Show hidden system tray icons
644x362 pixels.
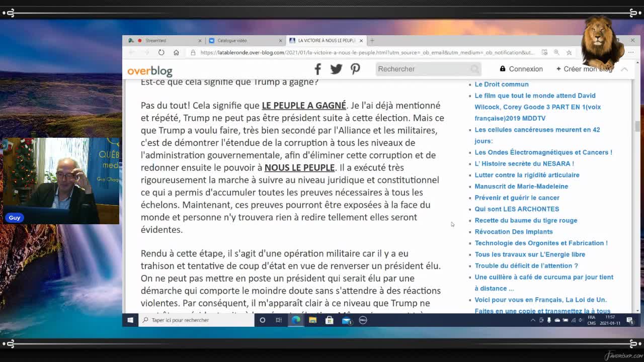(x=533, y=320)
